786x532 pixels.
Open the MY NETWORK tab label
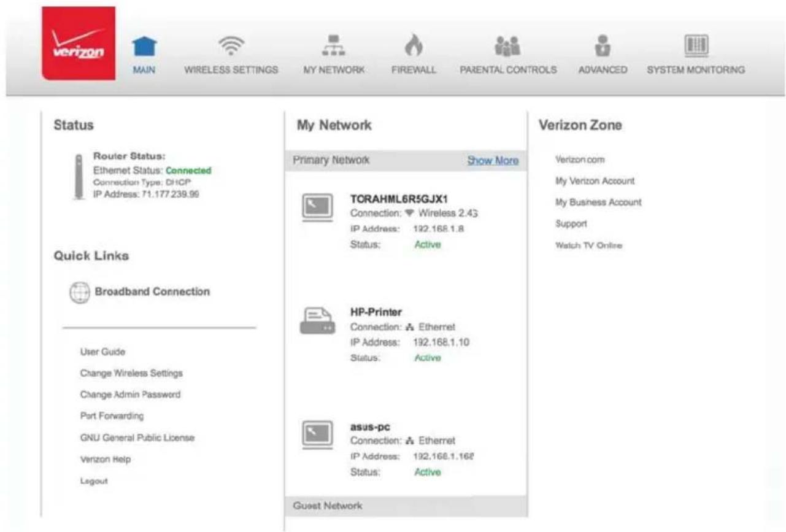335,70
